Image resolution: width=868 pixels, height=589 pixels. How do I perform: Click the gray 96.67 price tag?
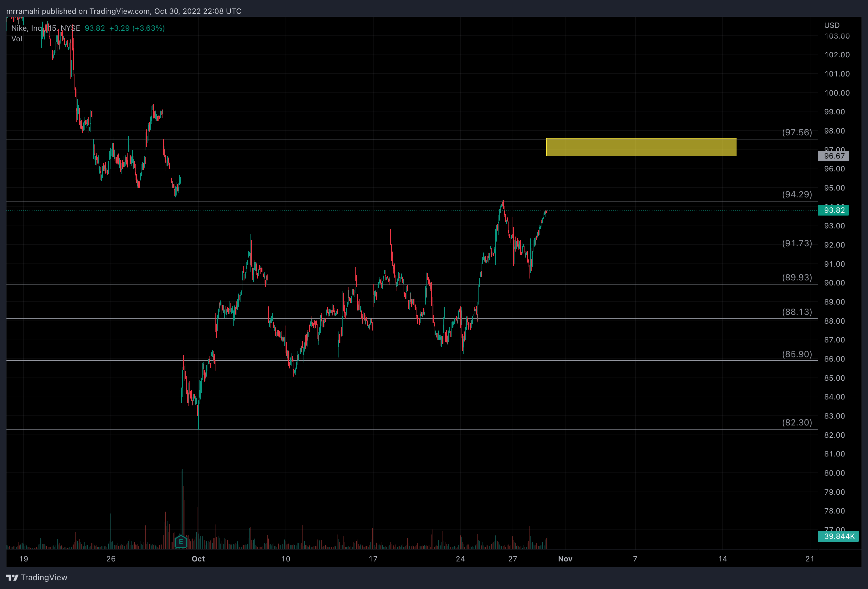(833, 156)
